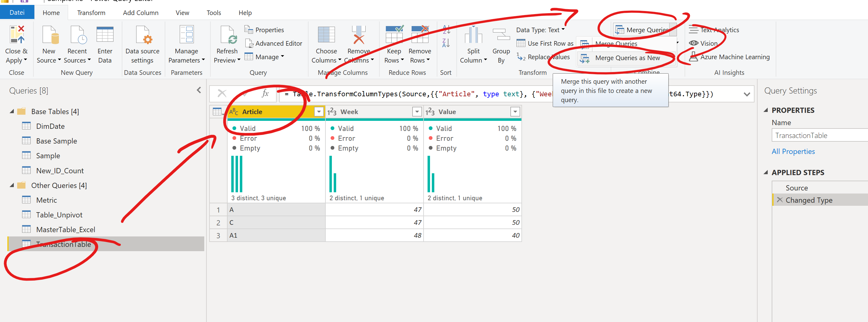This screenshot has height=322, width=868.
Task: Select Merge Queries as New
Action: pyautogui.click(x=627, y=58)
